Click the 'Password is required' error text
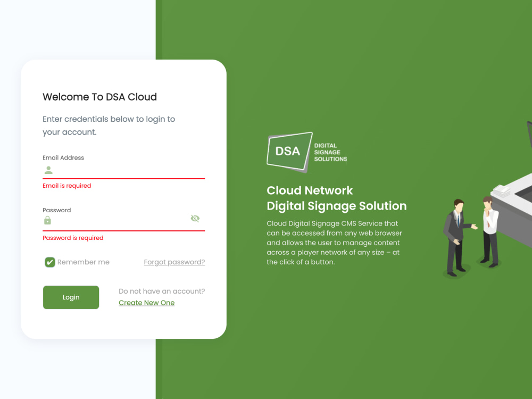Viewport: 532px width, 399px height. pos(73,238)
